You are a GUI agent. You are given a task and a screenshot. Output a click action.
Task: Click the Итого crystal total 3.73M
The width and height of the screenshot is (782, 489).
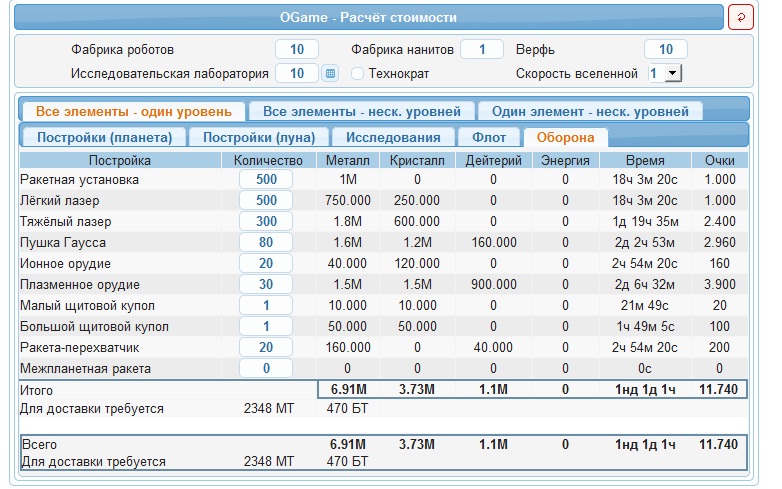coord(416,389)
